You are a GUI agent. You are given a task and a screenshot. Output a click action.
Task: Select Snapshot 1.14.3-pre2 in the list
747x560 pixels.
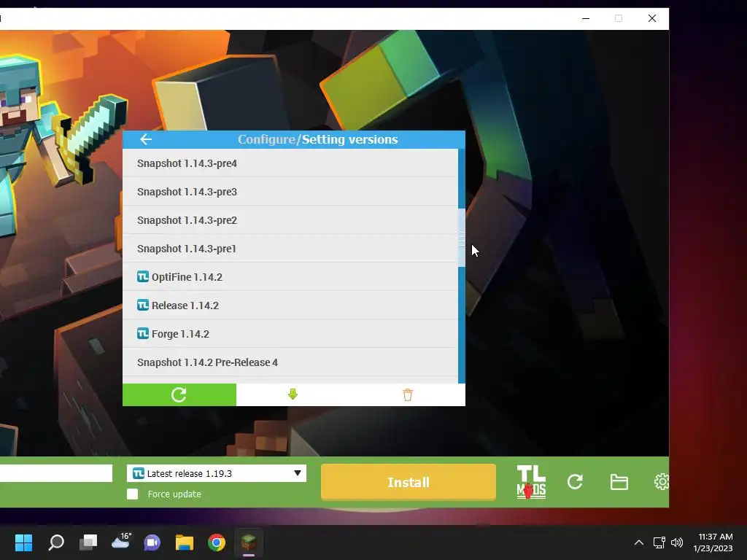(x=290, y=220)
